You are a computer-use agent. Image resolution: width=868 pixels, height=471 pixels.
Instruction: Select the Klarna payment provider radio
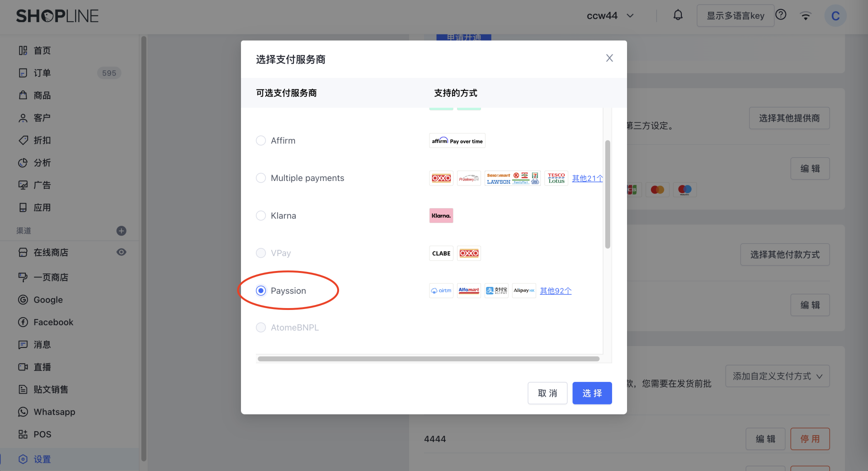261,215
